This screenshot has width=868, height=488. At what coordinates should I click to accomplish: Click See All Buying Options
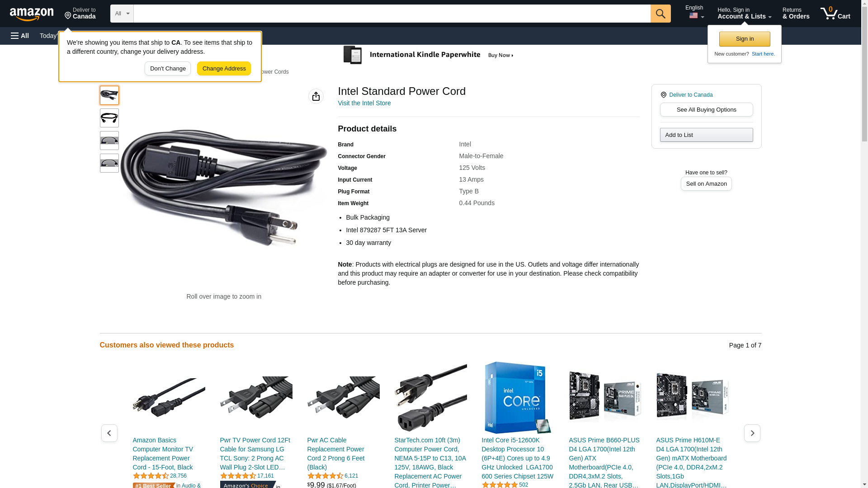[706, 109]
